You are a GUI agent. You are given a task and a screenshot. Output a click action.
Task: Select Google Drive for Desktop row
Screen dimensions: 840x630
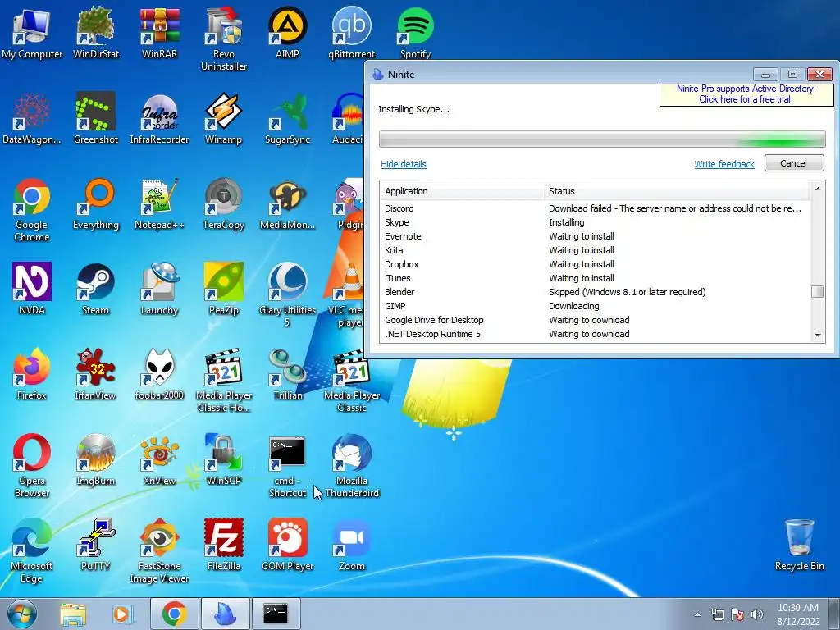click(596, 320)
